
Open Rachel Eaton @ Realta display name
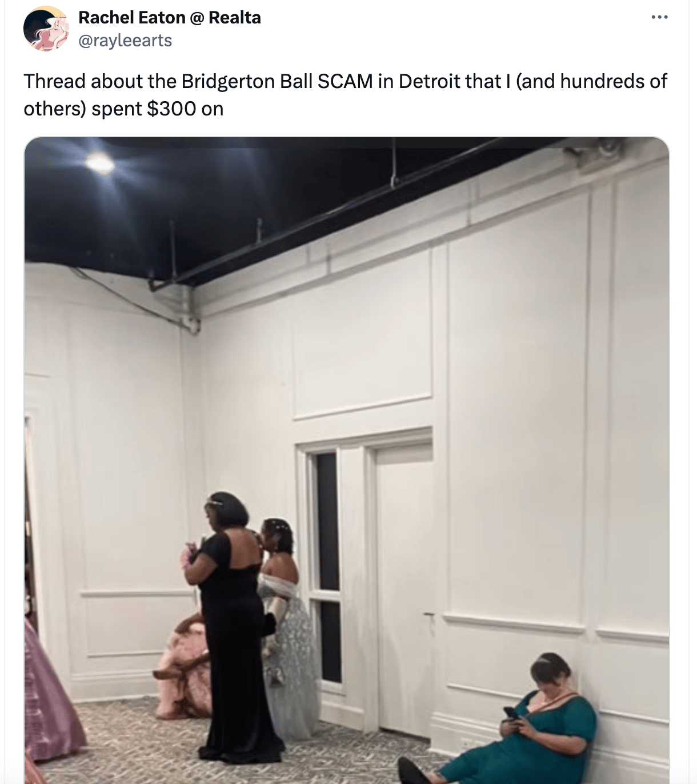tap(170, 18)
